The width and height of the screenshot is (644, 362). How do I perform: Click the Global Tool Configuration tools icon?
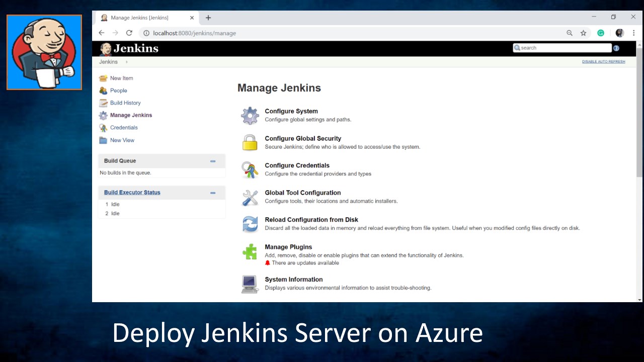(250, 197)
